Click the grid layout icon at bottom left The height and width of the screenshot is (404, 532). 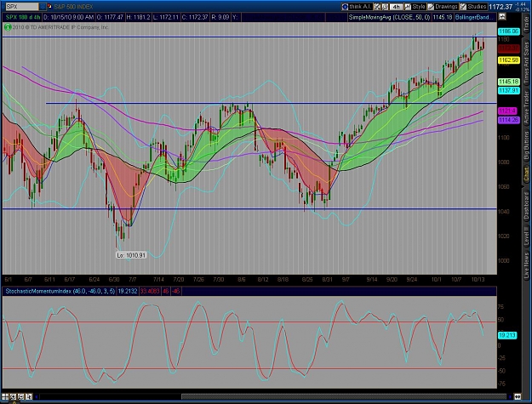tap(5, 396)
